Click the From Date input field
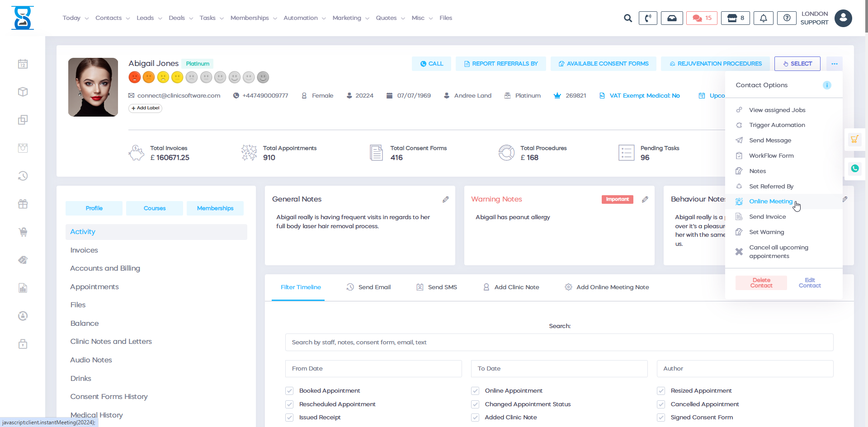This screenshot has width=868, height=427. tap(373, 369)
